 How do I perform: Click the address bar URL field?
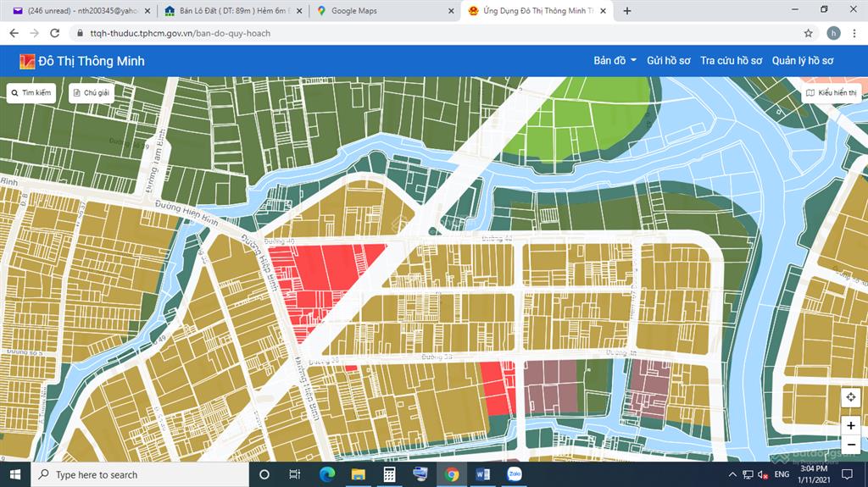click(424, 33)
